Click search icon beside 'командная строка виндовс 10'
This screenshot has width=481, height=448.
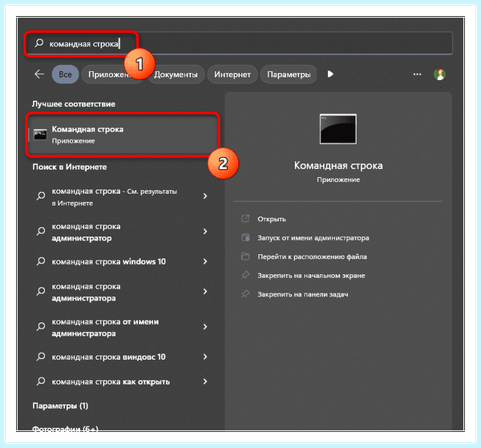(41, 357)
